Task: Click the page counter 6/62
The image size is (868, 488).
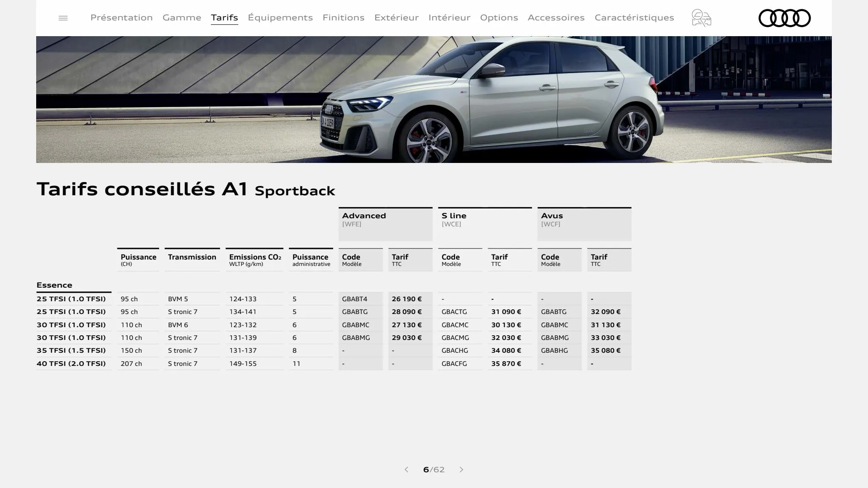Action: (434, 469)
